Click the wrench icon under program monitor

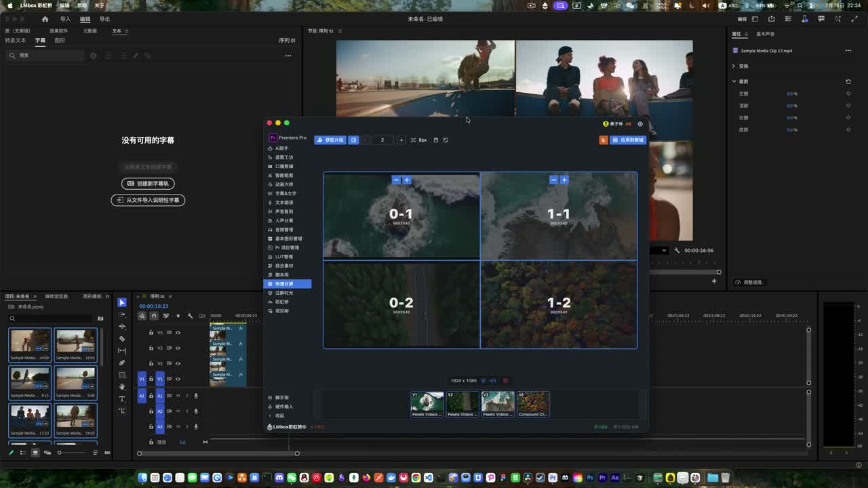point(677,251)
